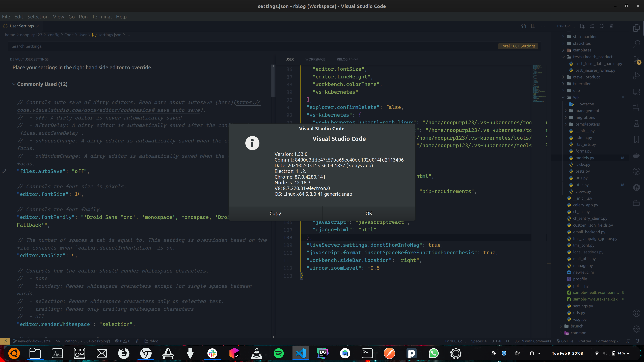Open the Remote Explorer icon

636,92
